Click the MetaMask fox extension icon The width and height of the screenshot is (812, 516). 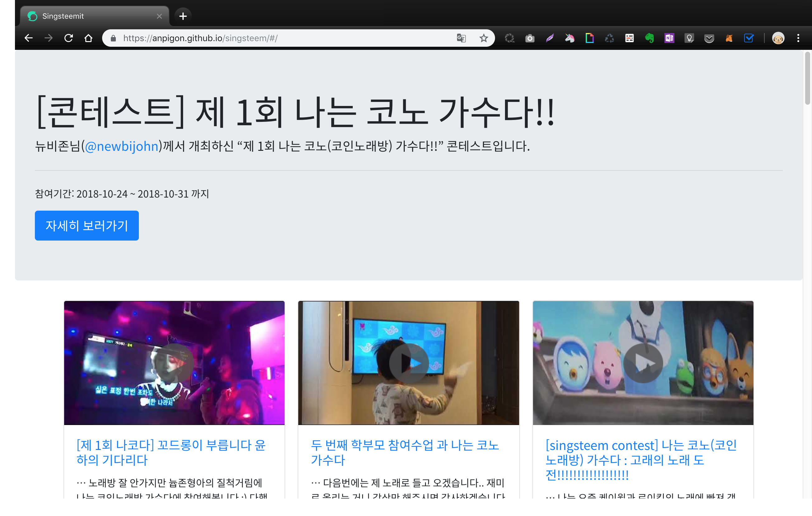point(729,38)
